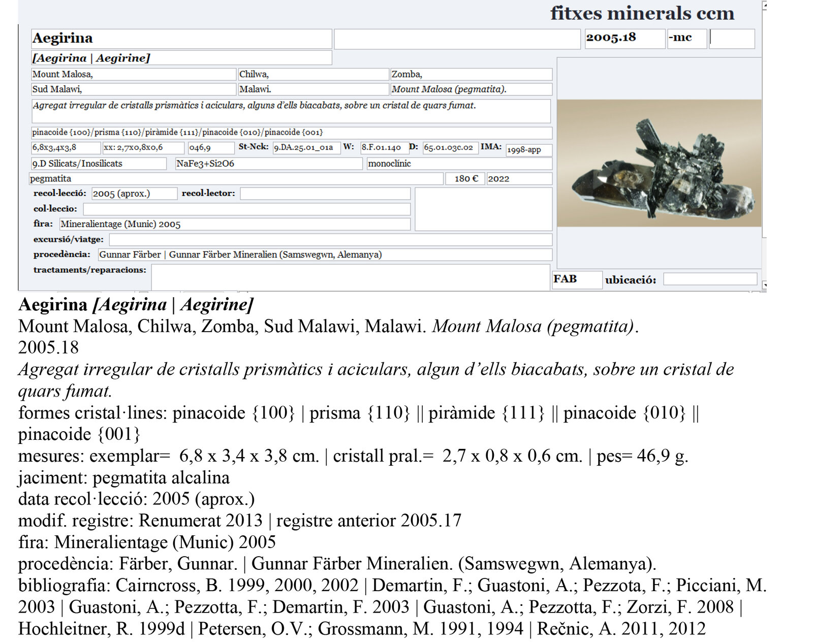This screenshot has width=813, height=644.
Task: Click the pinacoide {100} crystal forms field
Action: (292, 133)
